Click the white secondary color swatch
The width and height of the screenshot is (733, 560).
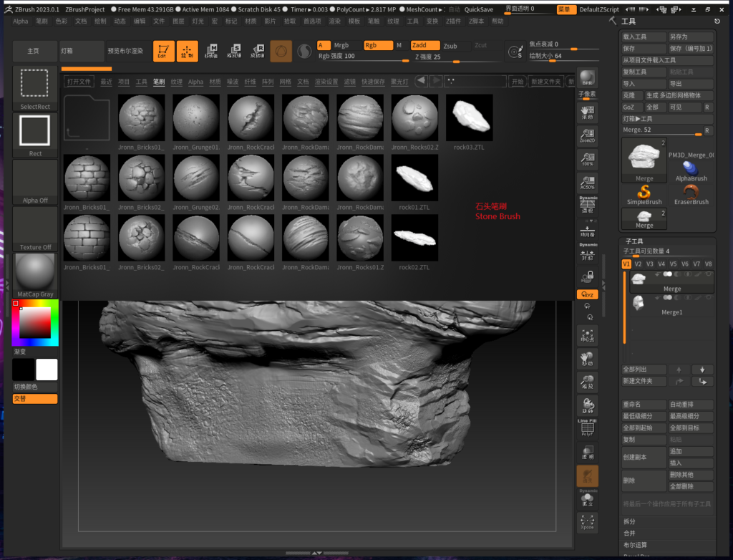pos(47,370)
